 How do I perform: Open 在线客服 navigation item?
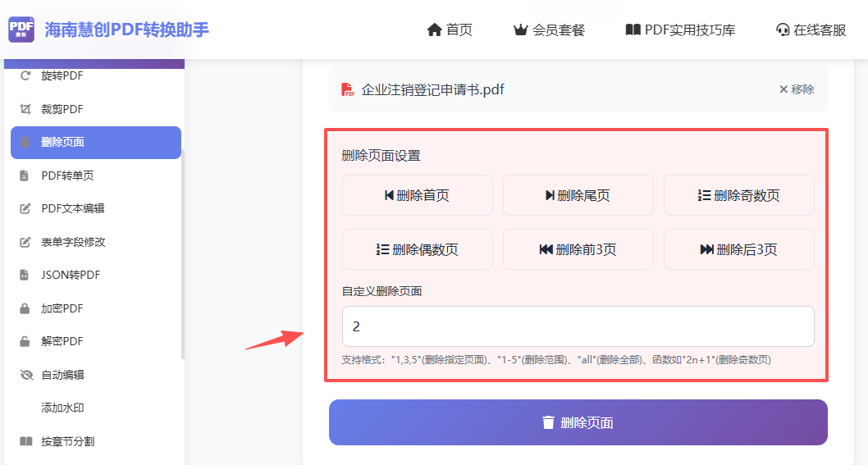[811, 30]
